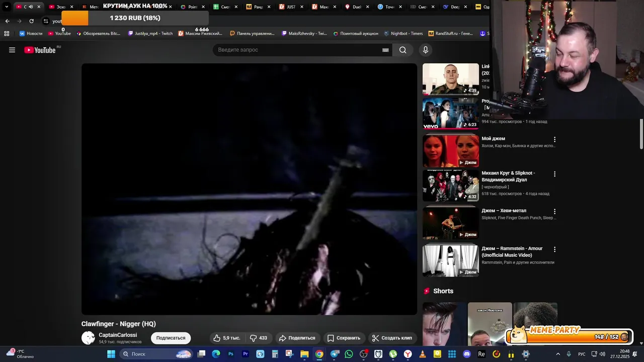Reload the page with the refresh icon
644x362 pixels.
(31, 21)
